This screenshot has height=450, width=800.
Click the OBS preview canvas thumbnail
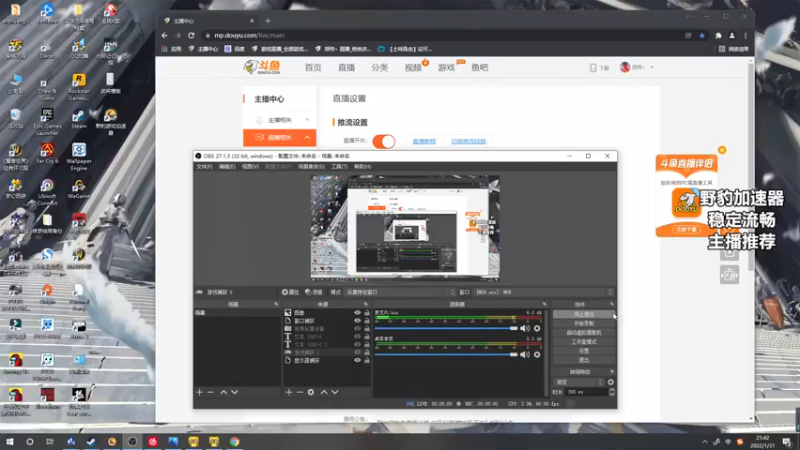click(x=405, y=228)
